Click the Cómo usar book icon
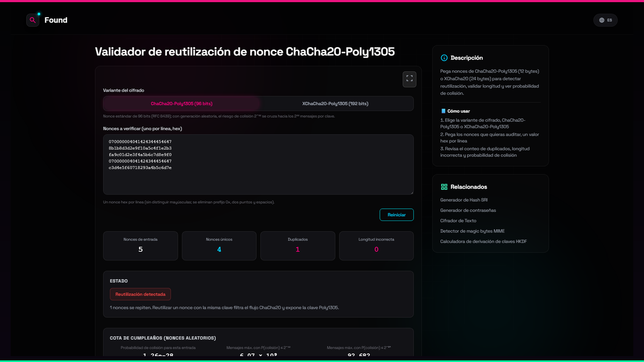This screenshot has height=362, width=644. pos(443,111)
